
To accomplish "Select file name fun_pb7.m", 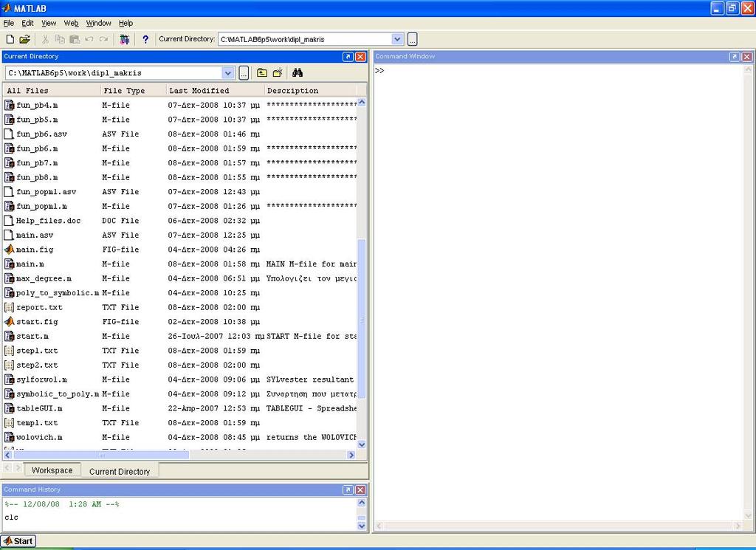I will 37,163.
